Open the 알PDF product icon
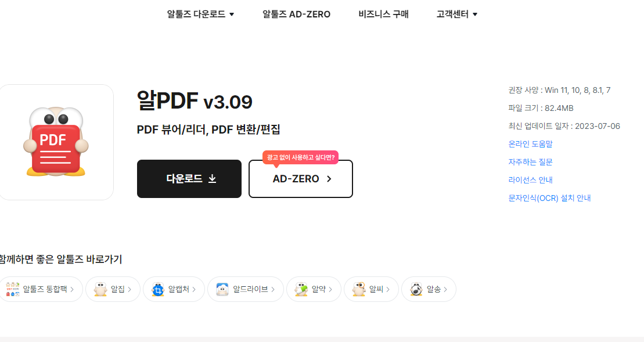The image size is (644, 342). 55,141
